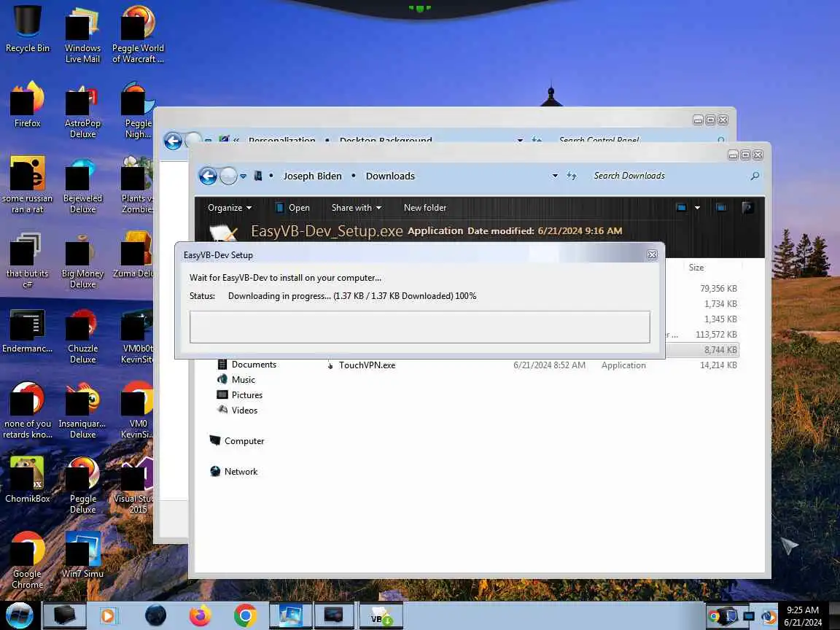Open Google Chrome desktop shortcut

point(27,560)
